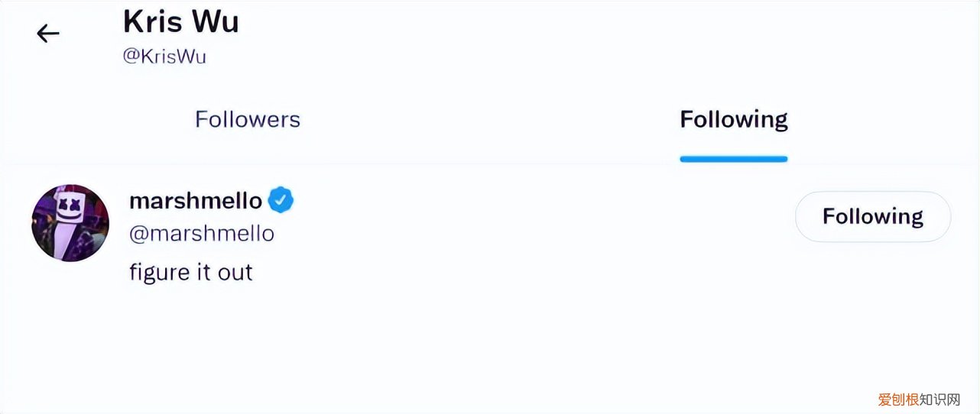Click marshmello's blue verified badge
980x414 pixels.
coord(281,201)
